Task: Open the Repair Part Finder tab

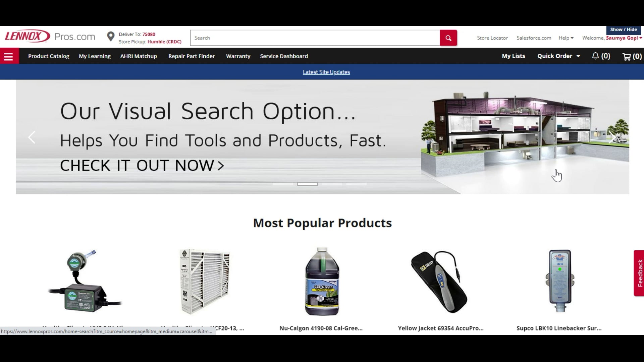Action: (x=192, y=56)
